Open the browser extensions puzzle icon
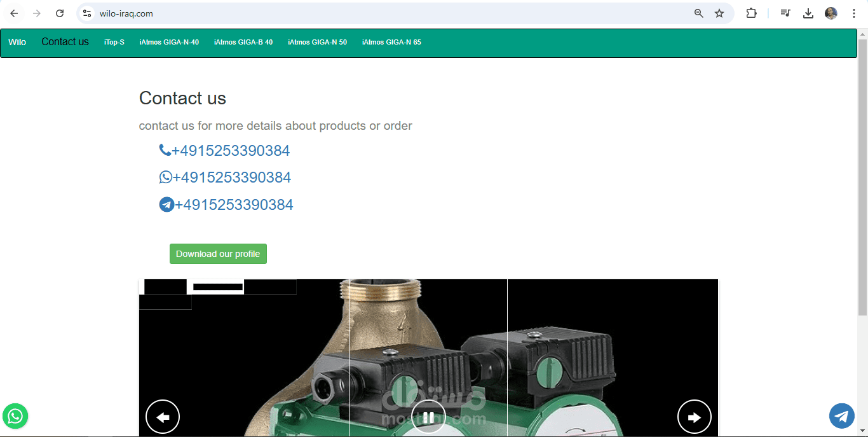The height and width of the screenshot is (437, 868). (751, 13)
